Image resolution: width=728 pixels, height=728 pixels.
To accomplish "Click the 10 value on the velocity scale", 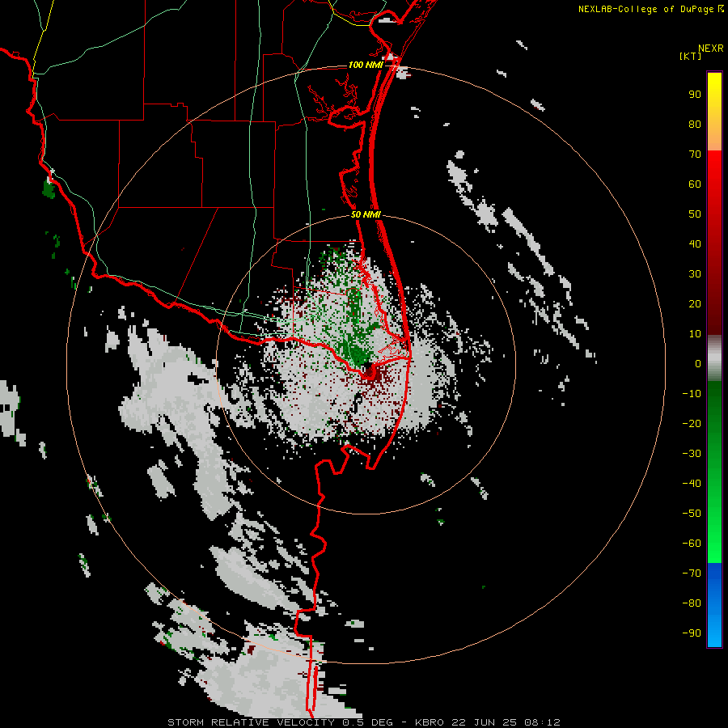I will 695,334.
